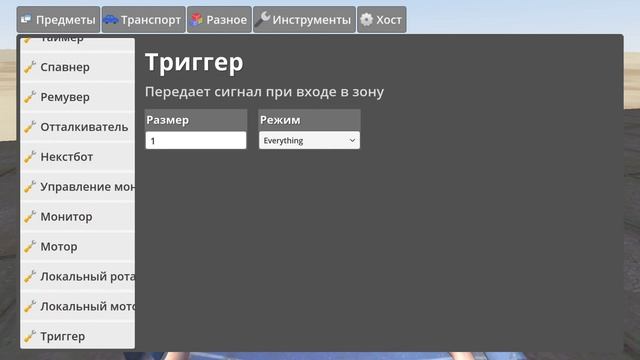Click the gear icon on Хост
This screenshot has height=360, width=640.
pos(367,20)
